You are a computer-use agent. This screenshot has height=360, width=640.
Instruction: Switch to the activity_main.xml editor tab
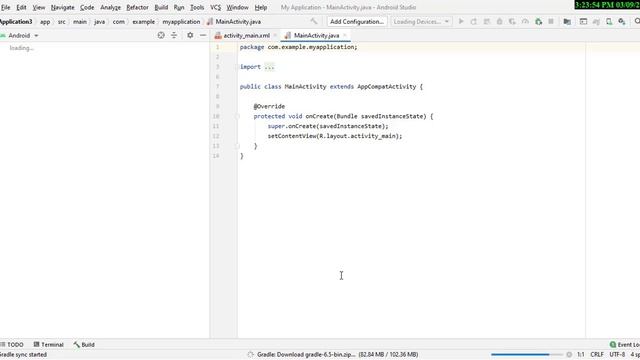[x=246, y=36]
